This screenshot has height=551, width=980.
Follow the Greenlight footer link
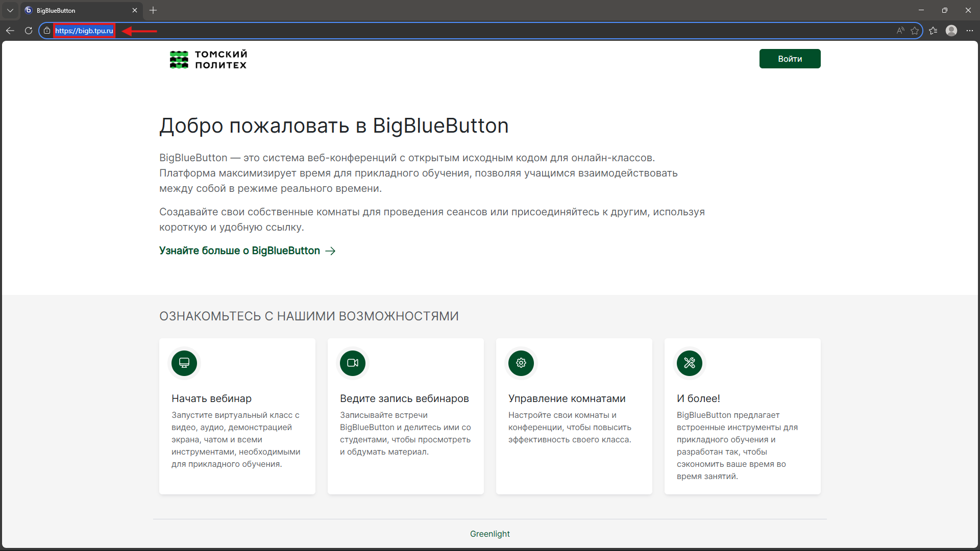coord(489,534)
